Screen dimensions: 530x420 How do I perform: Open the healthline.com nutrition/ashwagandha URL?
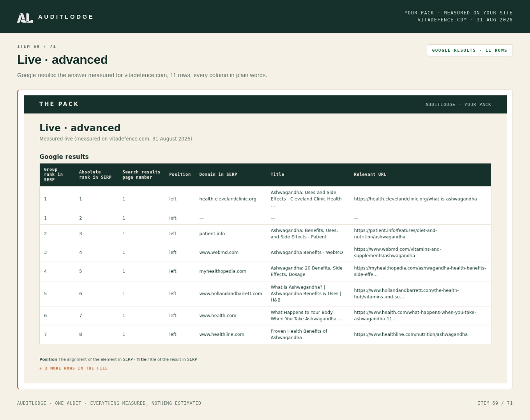[x=411, y=334]
